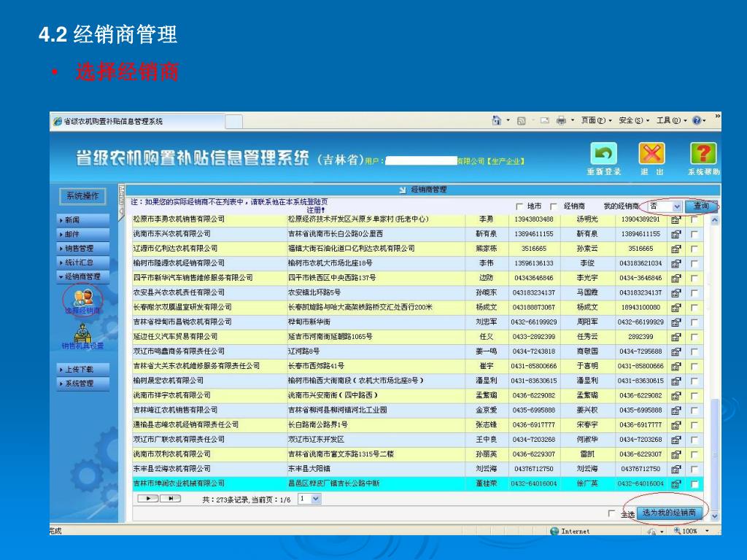Open the page number dropdown
Screen dimensions: 747x560
[x=309, y=499]
